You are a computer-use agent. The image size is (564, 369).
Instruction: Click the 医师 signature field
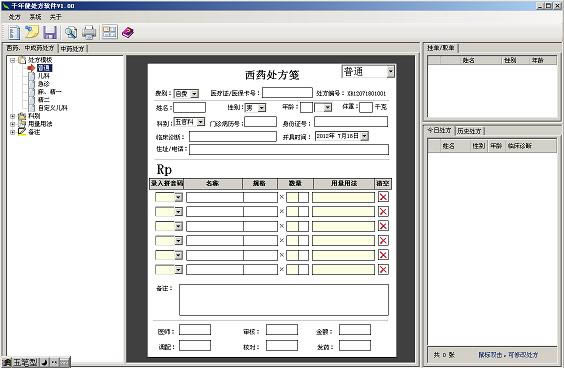click(x=195, y=329)
